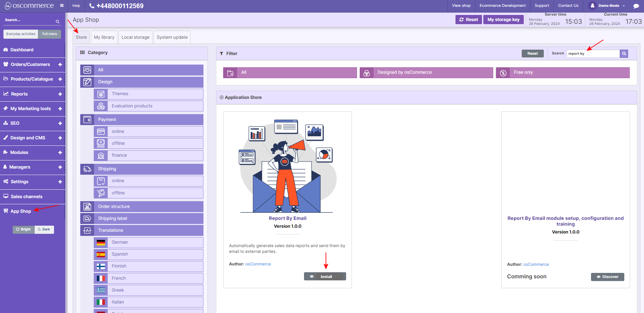Screen dimensions: 644x313
Task: Click the Shipping offline trolley icon
Action: point(101,193)
